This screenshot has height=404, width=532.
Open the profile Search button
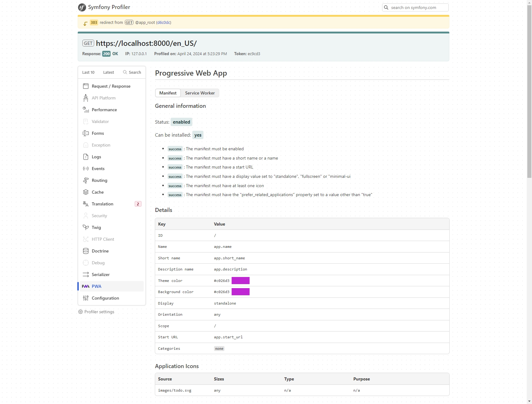click(132, 72)
